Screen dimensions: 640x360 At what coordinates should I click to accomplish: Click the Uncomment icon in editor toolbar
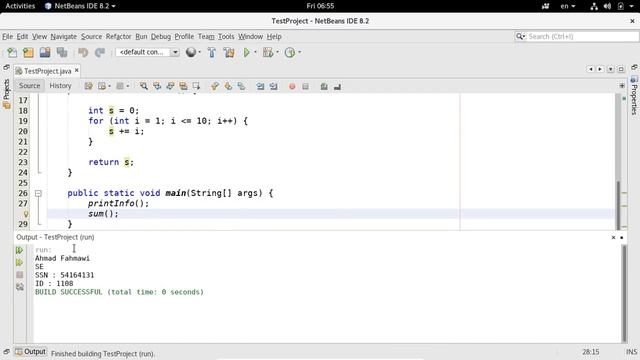[x=337, y=86]
